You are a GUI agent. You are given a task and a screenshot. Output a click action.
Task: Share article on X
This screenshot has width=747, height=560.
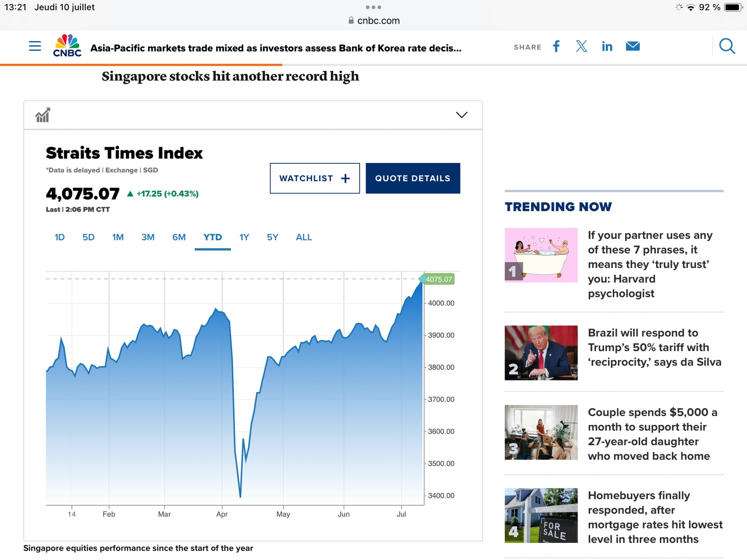point(581,46)
